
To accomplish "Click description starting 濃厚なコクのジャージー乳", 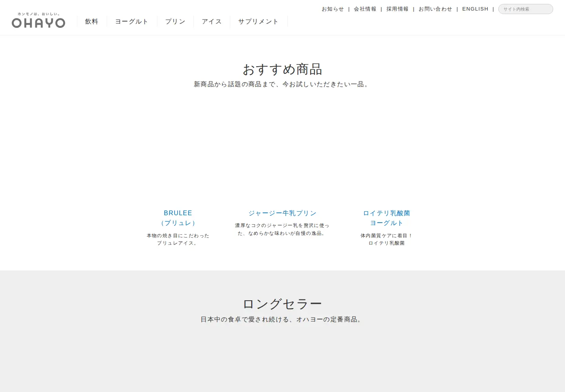I will pyautogui.click(x=282, y=229).
